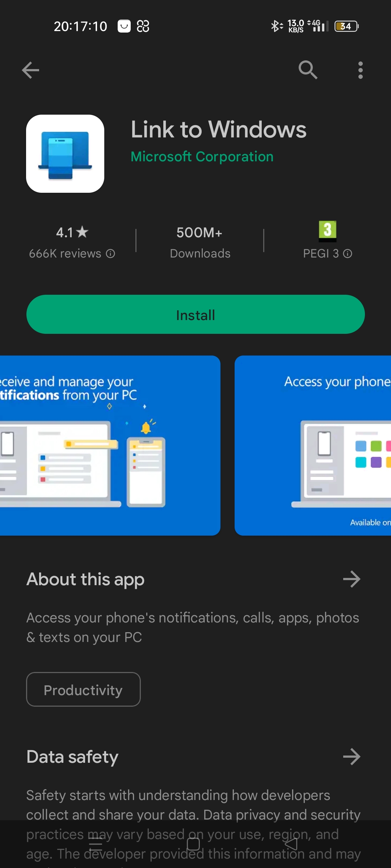Tap the Downloads label
Image resolution: width=391 pixels, height=868 pixels.
(x=200, y=254)
